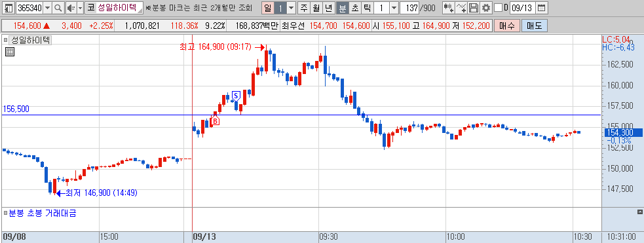This screenshot has width=644, height=243.
Task: Toggle the 성일하이텍 chart legend square
Action: (5, 40)
